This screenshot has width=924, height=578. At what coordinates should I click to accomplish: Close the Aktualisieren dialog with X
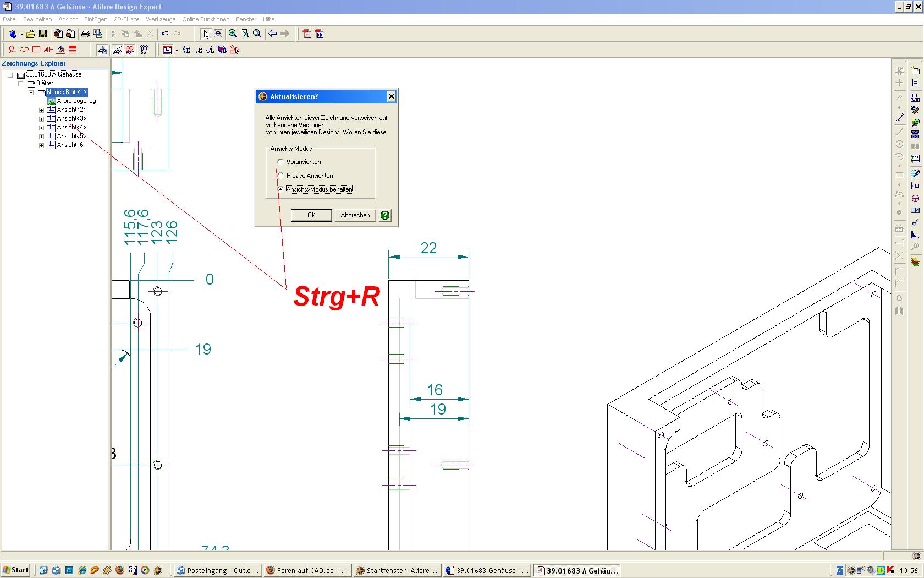(391, 96)
